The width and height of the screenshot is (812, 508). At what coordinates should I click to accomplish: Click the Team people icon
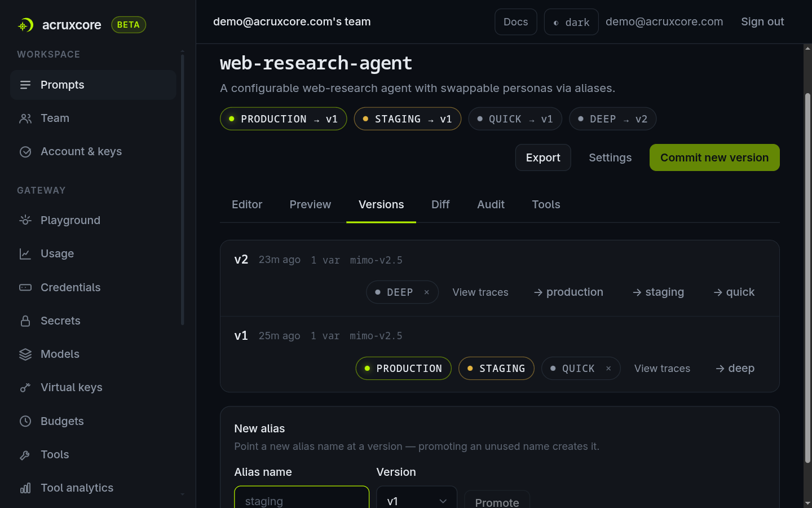coord(25,119)
